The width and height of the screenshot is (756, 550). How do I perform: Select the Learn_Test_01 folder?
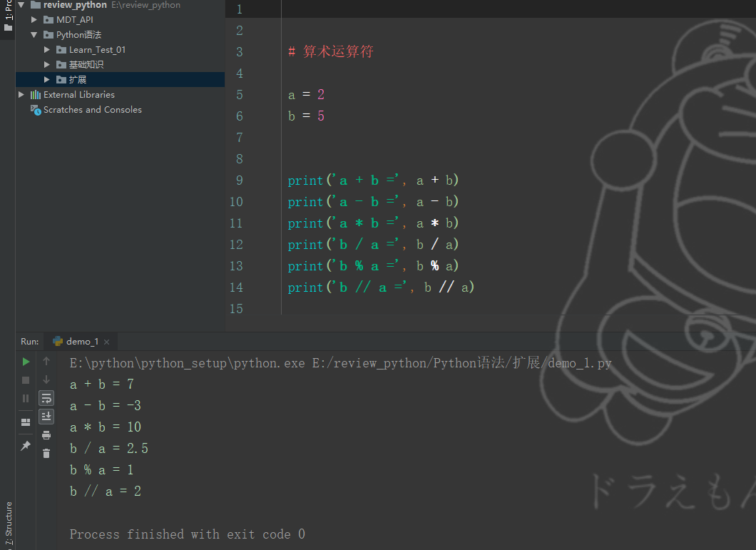pos(97,50)
